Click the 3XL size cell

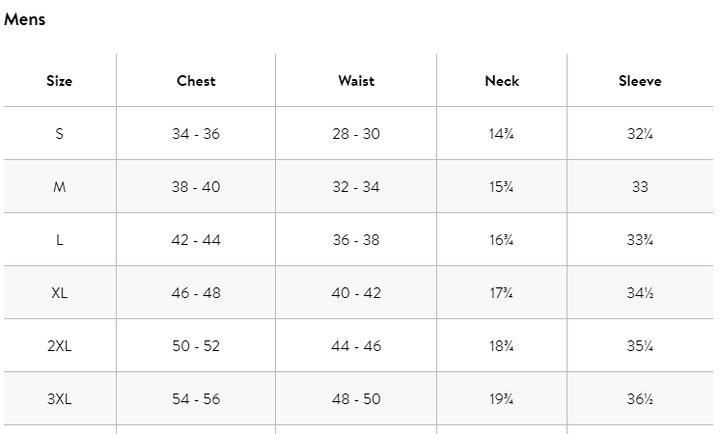pyautogui.click(x=59, y=399)
